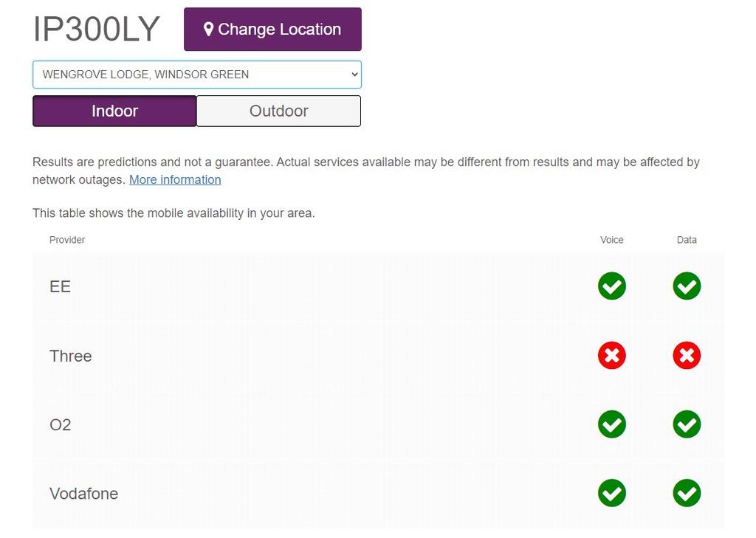
Task: Click the map pin icon on Change Location
Action: [208, 30]
